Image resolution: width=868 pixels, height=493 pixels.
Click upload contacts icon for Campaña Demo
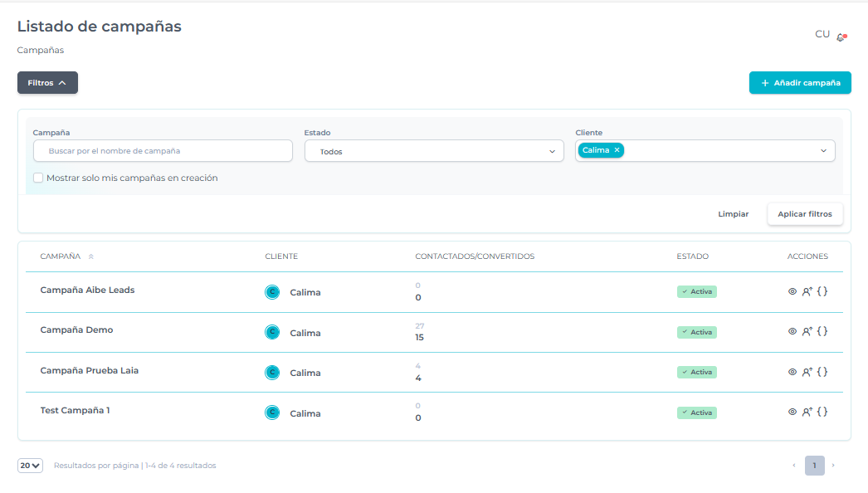(x=807, y=331)
